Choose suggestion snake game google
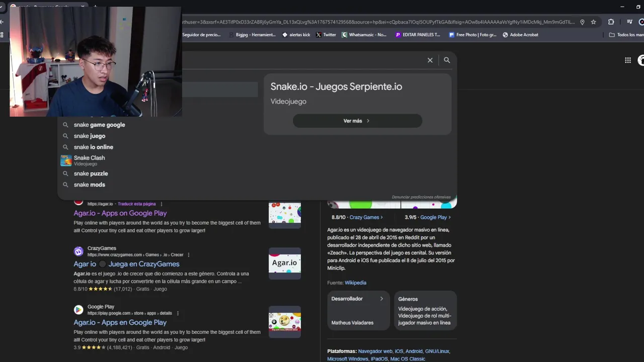Image resolution: width=644 pixels, height=362 pixels. click(99, 125)
